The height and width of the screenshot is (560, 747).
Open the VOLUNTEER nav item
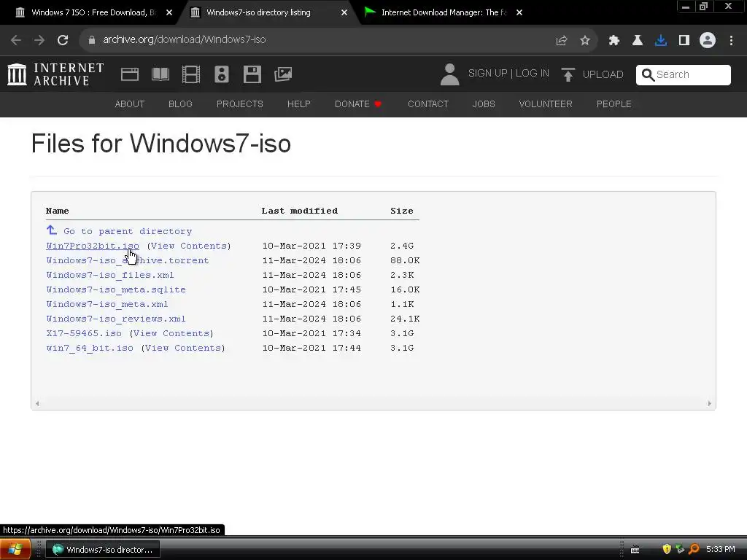(x=546, y=104)
